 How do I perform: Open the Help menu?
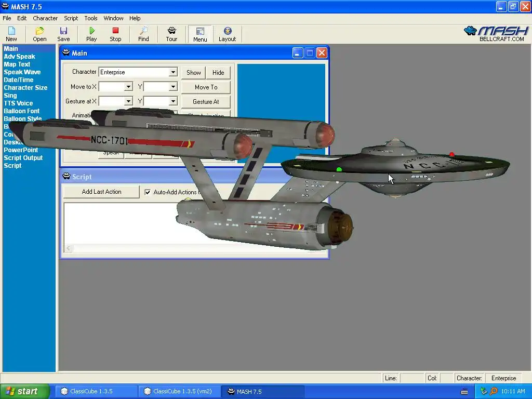tap(135, 18)
